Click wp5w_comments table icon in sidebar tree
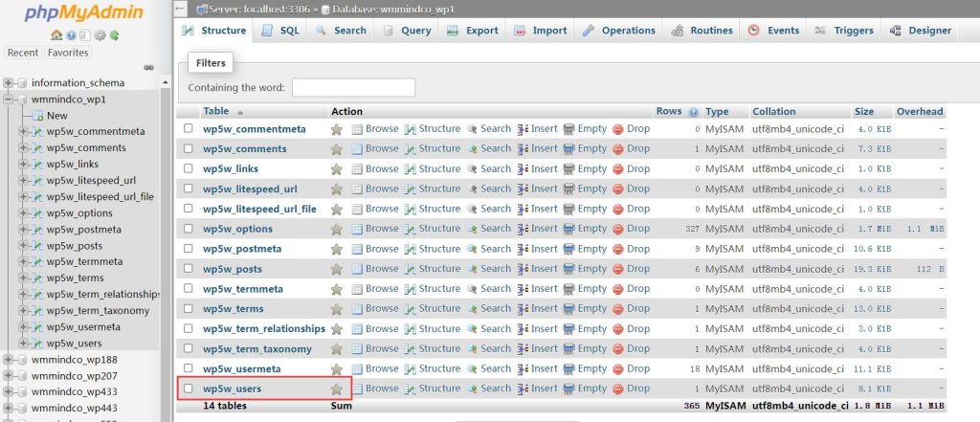The height and width of the screenshot is (422, 980). 37,148
